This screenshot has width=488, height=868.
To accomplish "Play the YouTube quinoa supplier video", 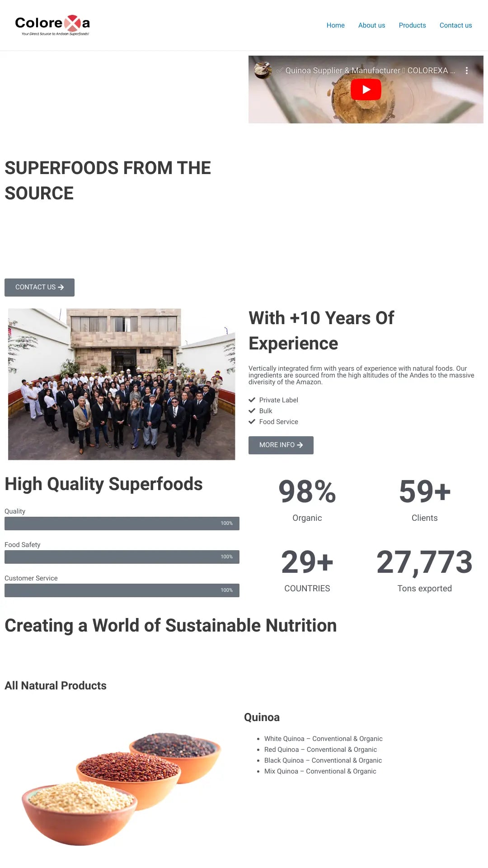I will (366, 90).
